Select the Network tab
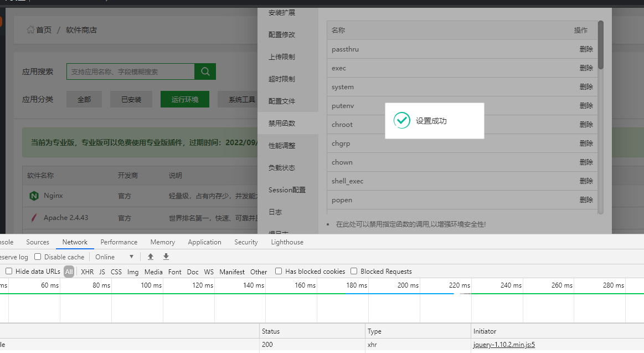The height and width of the screenshot is (353, 644). click(75, 242)
